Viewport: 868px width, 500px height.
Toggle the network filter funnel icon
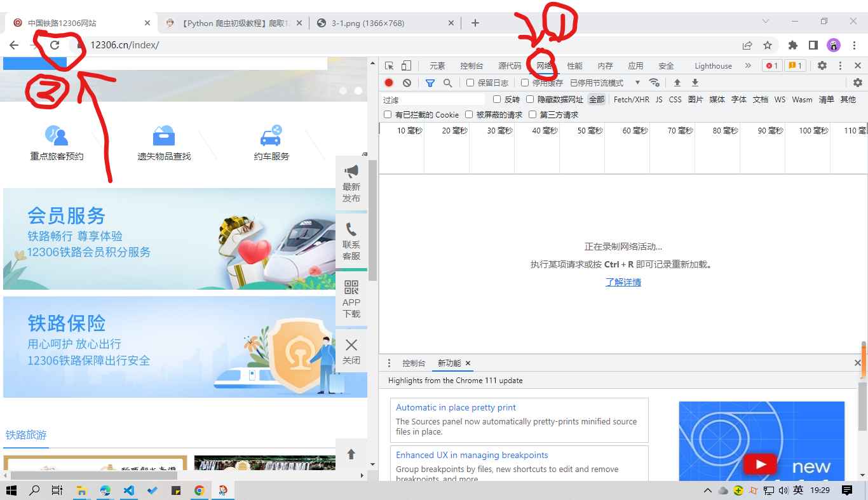click(x=430, y=83)
